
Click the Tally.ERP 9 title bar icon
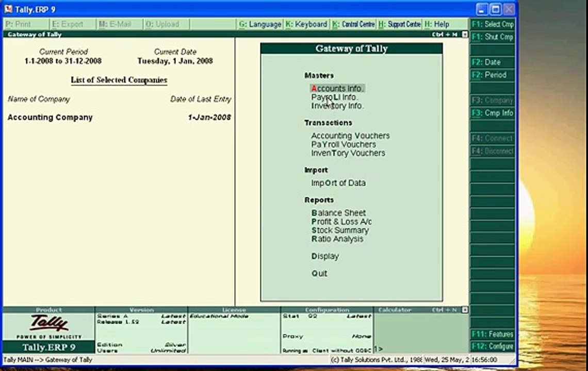click(8, 9)
